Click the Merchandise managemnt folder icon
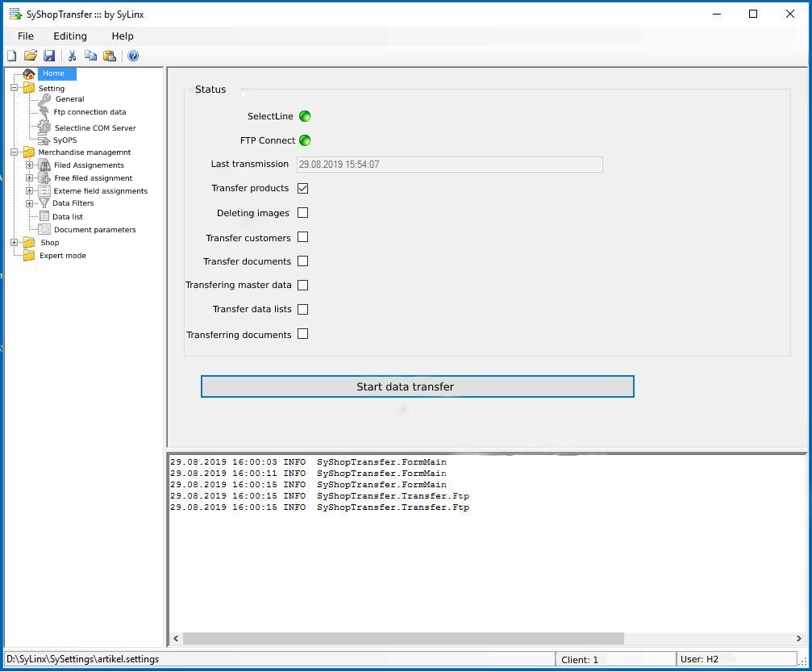This screenshot has width=812, height=672. click(29, 152)
